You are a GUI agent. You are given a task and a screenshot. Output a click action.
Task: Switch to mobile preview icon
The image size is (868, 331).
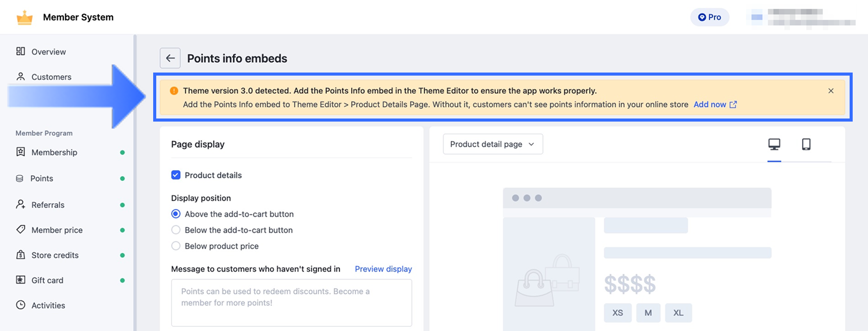806,145
